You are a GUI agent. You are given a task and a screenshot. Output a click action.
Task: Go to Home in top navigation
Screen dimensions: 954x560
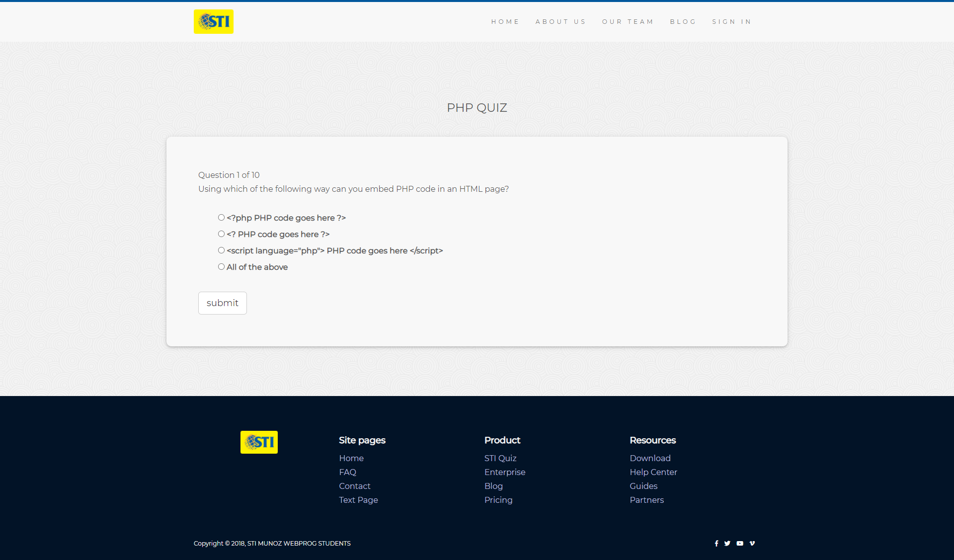[x=505, y=22]
